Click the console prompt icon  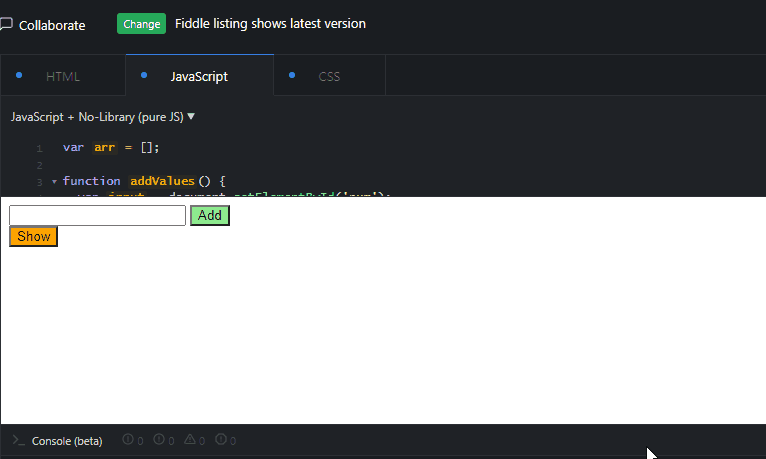19,440
